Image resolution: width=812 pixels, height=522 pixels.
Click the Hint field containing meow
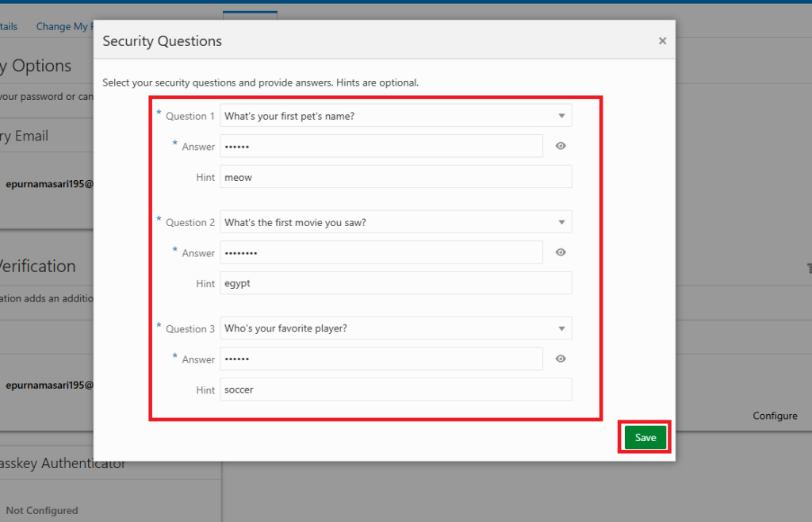(396, 177)
